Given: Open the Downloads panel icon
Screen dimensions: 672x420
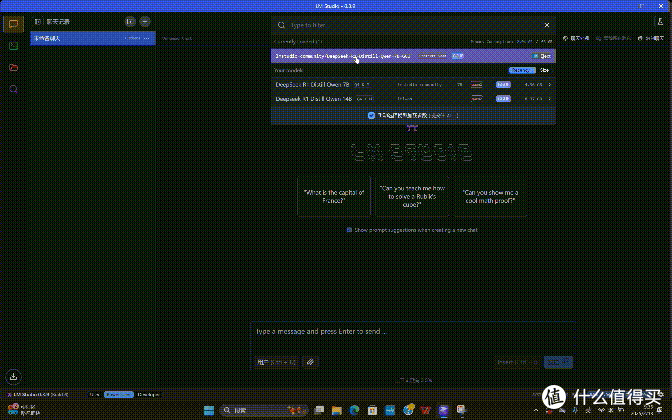Looking at the screenshot, I should click(13, 377).
